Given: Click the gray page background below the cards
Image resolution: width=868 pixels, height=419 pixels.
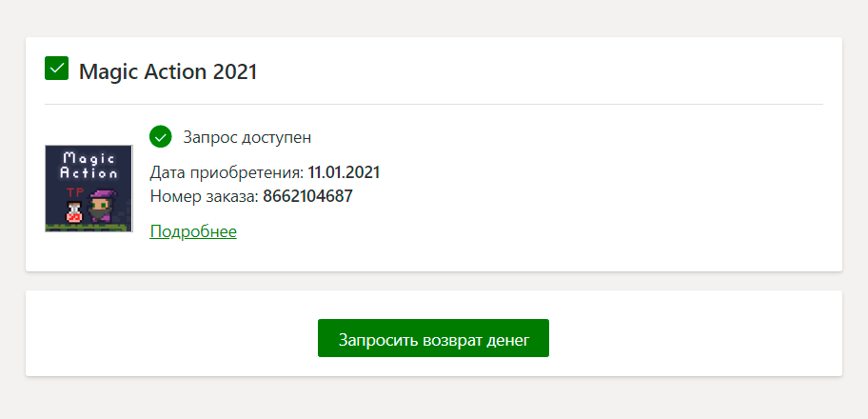Looking at the screenshot, I should pos(434,400).
